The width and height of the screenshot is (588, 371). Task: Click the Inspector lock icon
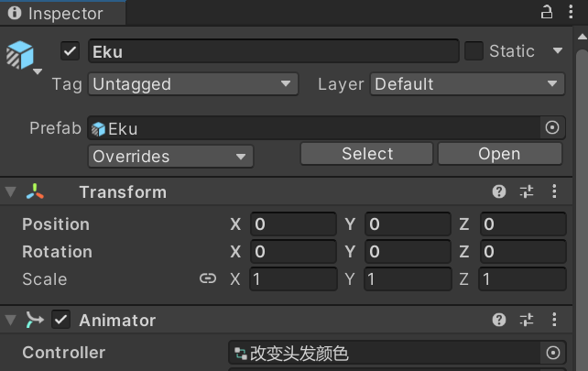pyautogui.click(x=547, y=13)
